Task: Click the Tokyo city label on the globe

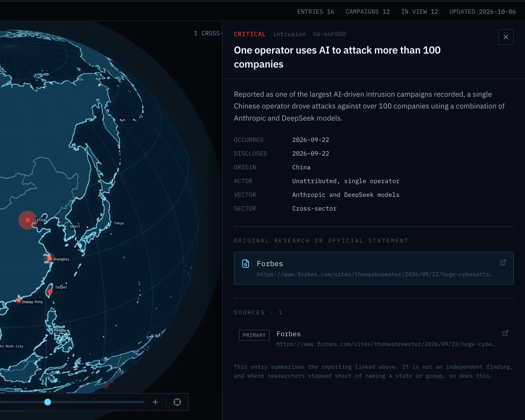Action: [119, 223]
